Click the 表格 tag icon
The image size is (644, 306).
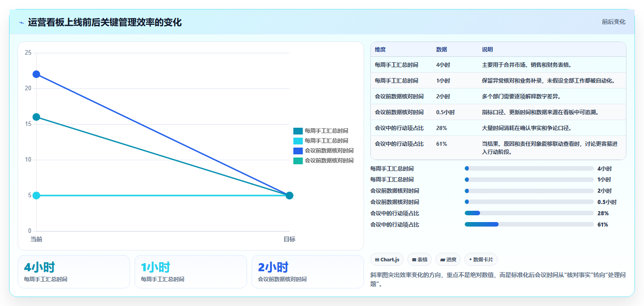(x=414, y=260)
